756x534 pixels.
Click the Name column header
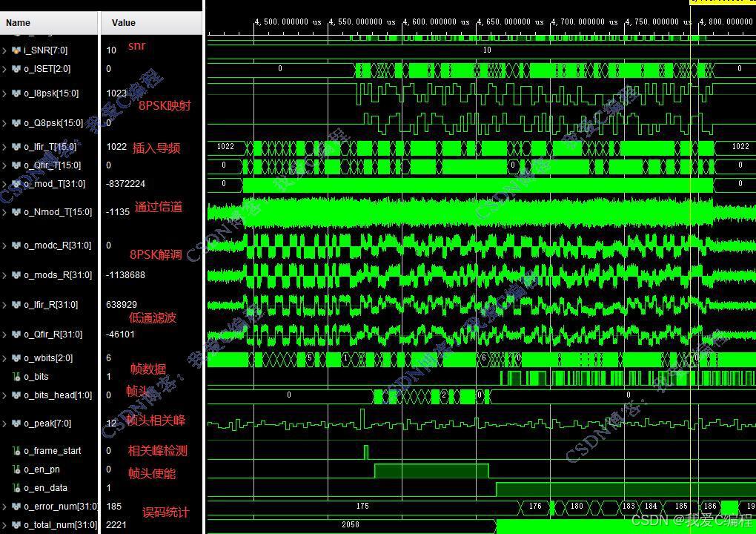pos(48,23)
